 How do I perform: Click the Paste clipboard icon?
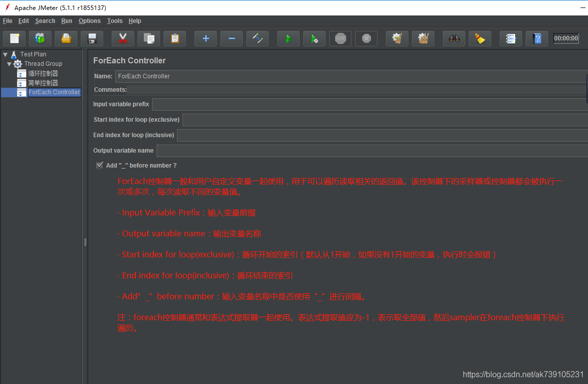(175, 38)
